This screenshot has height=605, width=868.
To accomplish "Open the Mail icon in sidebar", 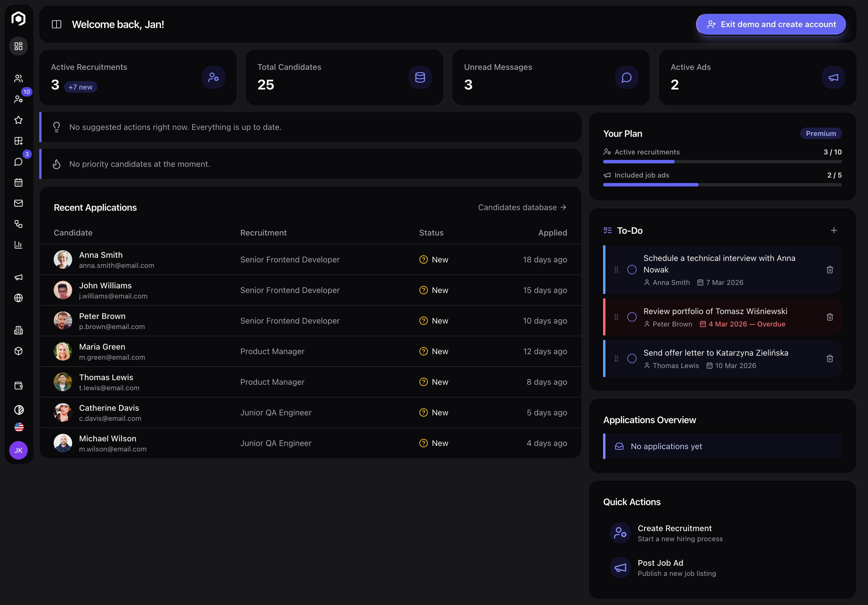I will [18, 203].
